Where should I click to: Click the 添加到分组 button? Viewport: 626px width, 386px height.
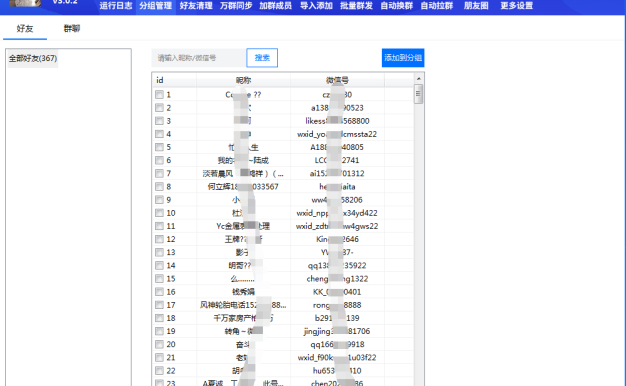click(x=403, y=58)
